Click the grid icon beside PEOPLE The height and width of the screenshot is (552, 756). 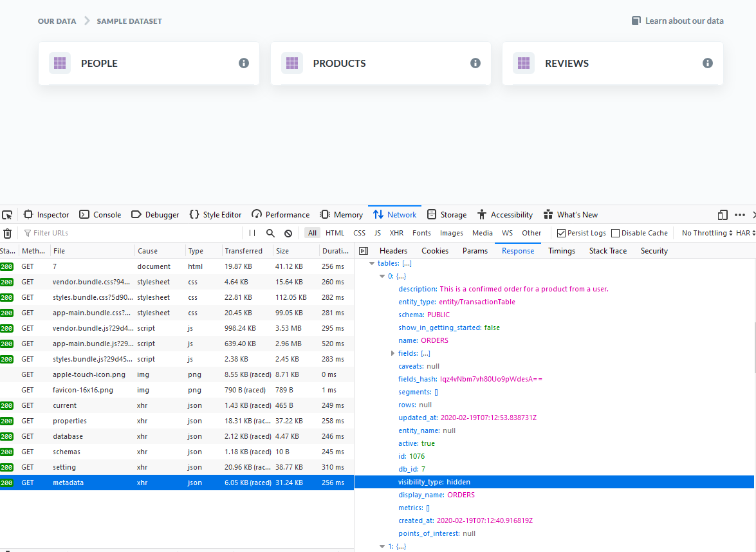pos(60,63)
